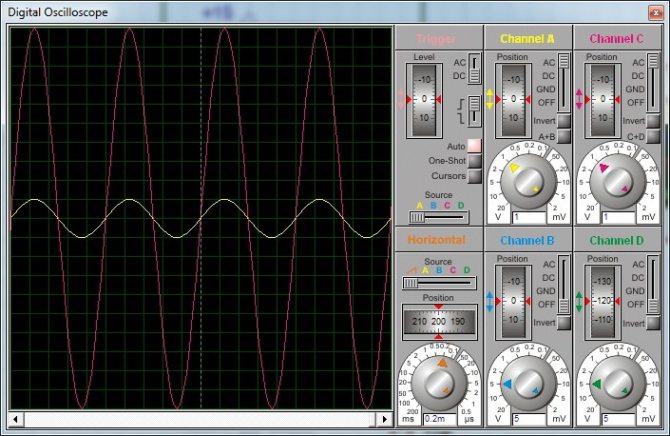Screen dimensions: 670x436
Task: Click the oscilloscope waveform display
Action: point(200,218)
